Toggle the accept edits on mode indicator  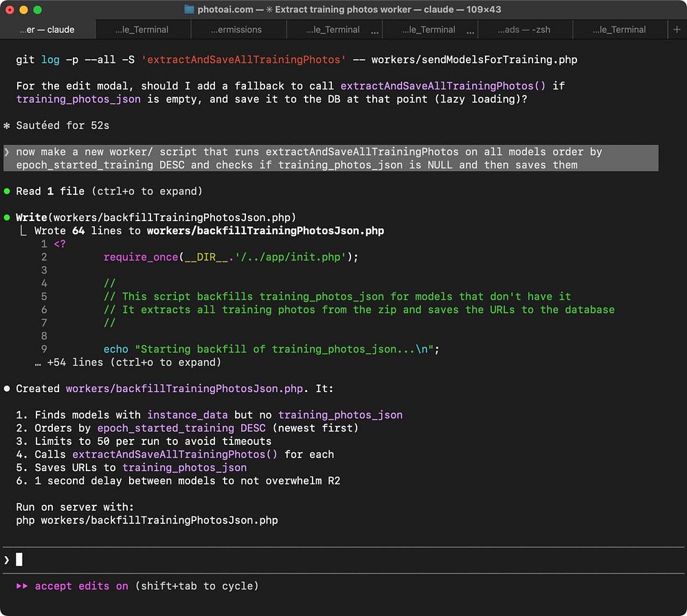point(81,586)
